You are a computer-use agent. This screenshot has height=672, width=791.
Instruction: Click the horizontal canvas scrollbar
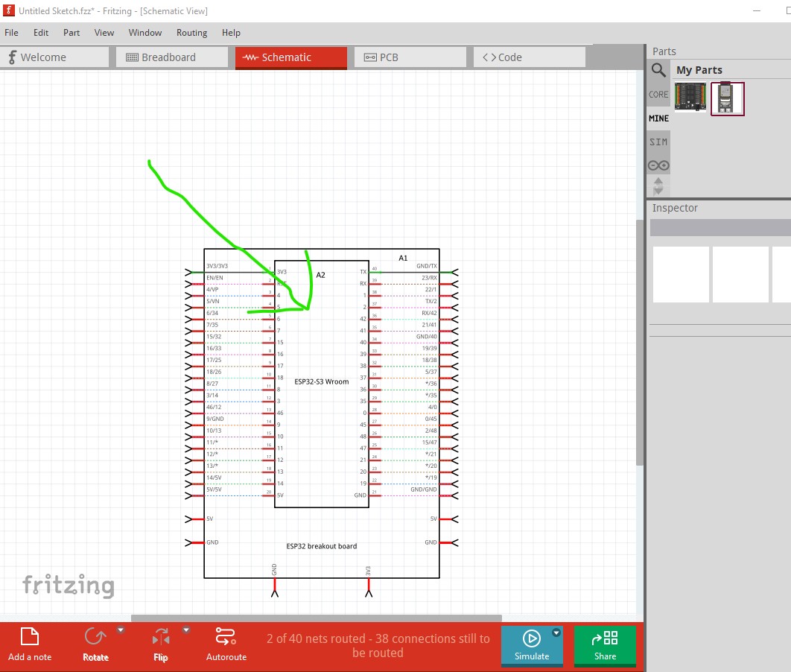[317, 618]
